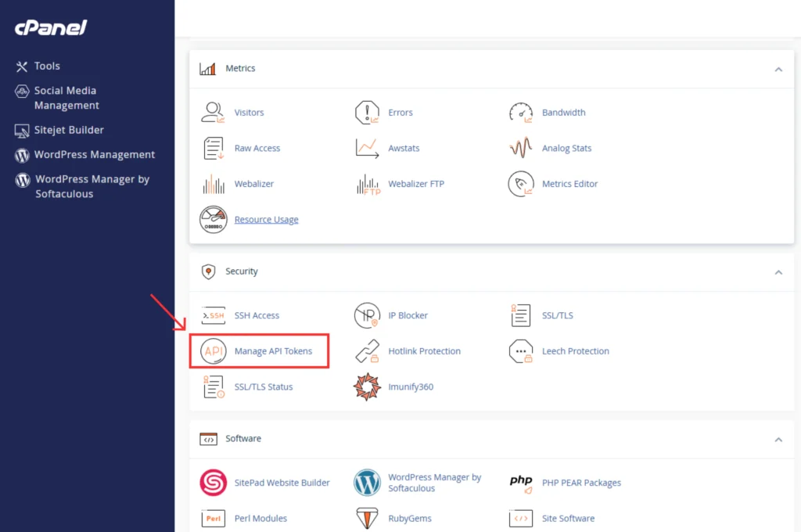Click the Metrics section header icon

207,69
